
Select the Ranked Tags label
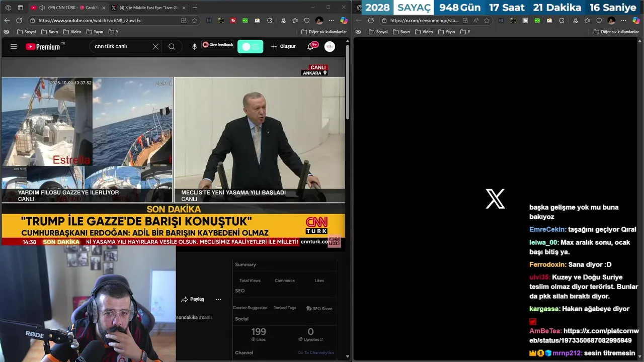(285, 308)
